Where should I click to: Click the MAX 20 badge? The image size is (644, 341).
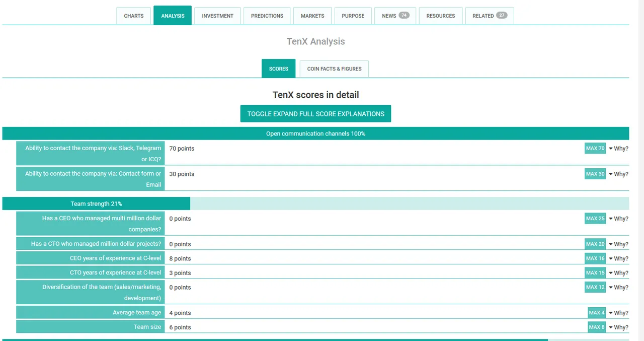[x=595, y=244]
